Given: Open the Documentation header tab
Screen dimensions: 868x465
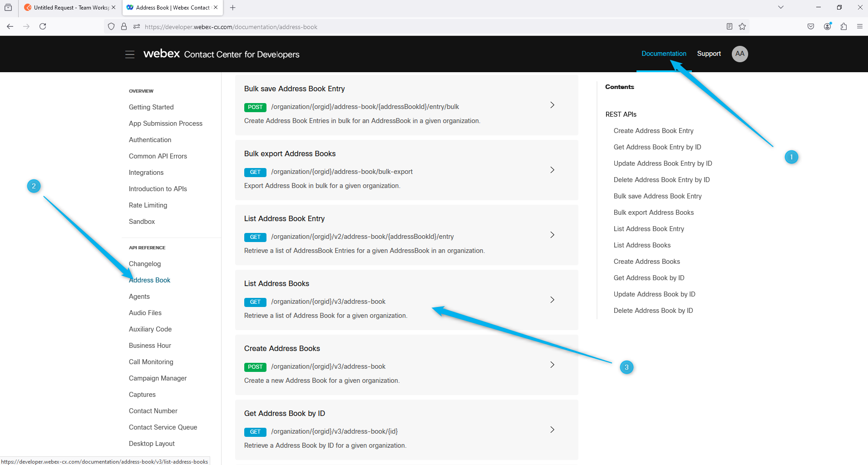Looking at the screenshot, I should [664, 54].
